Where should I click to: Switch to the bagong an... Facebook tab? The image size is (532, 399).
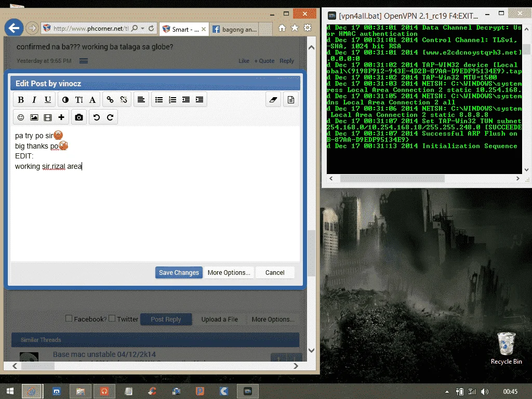(x=234, y=30)
